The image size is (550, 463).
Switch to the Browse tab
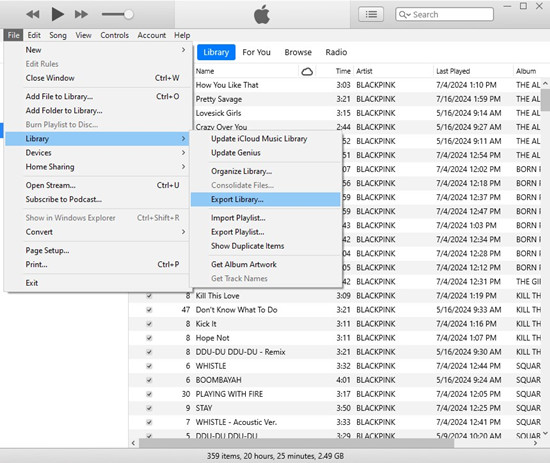coord(298,52)
